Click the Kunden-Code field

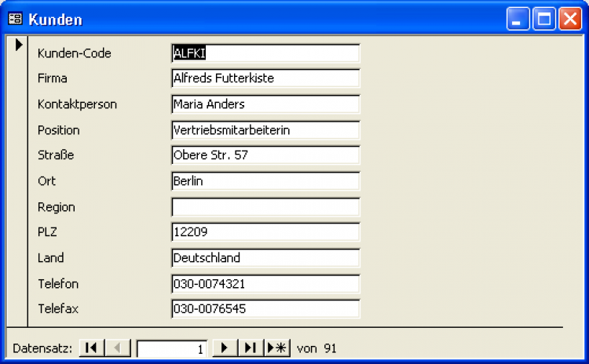(265, 53)
